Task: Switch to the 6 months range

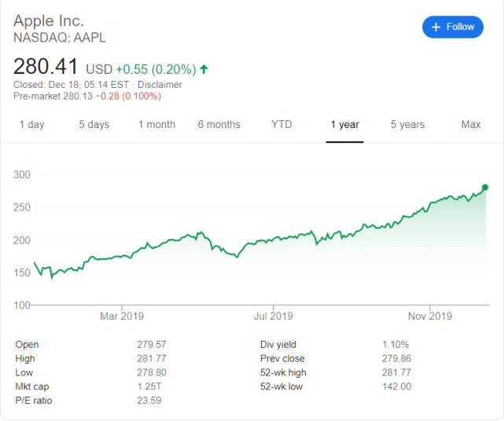Action: 219,124
